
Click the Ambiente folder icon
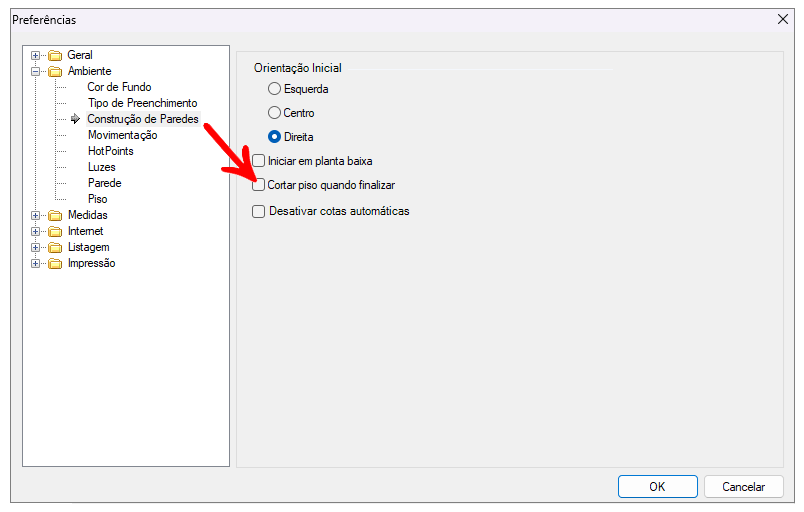pyautogui.click(x=55, y=71)
